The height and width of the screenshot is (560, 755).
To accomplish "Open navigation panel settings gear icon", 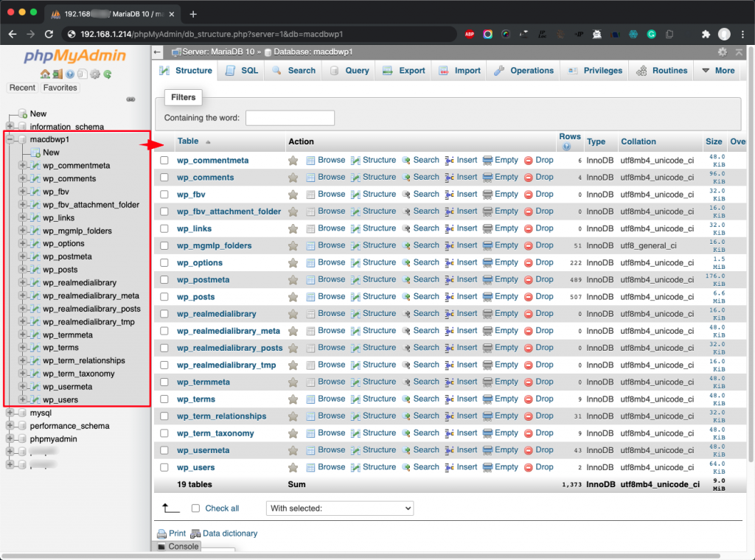I will point(95,74).
